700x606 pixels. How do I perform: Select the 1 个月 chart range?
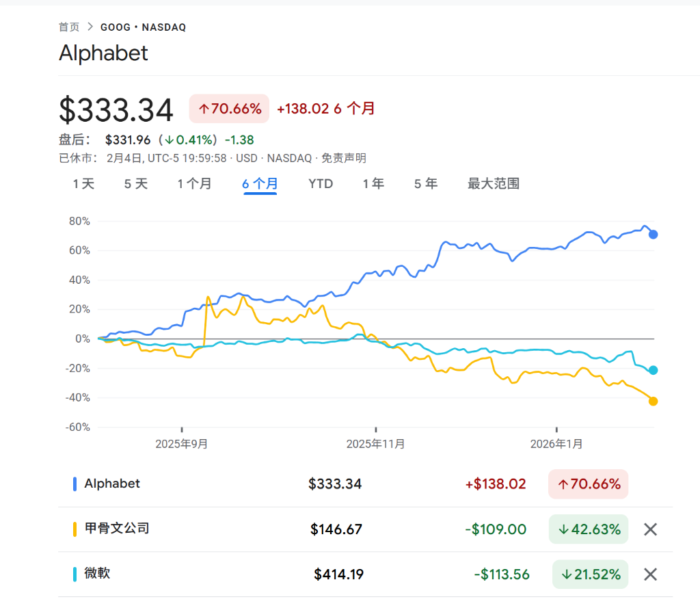tap(194, 183)
